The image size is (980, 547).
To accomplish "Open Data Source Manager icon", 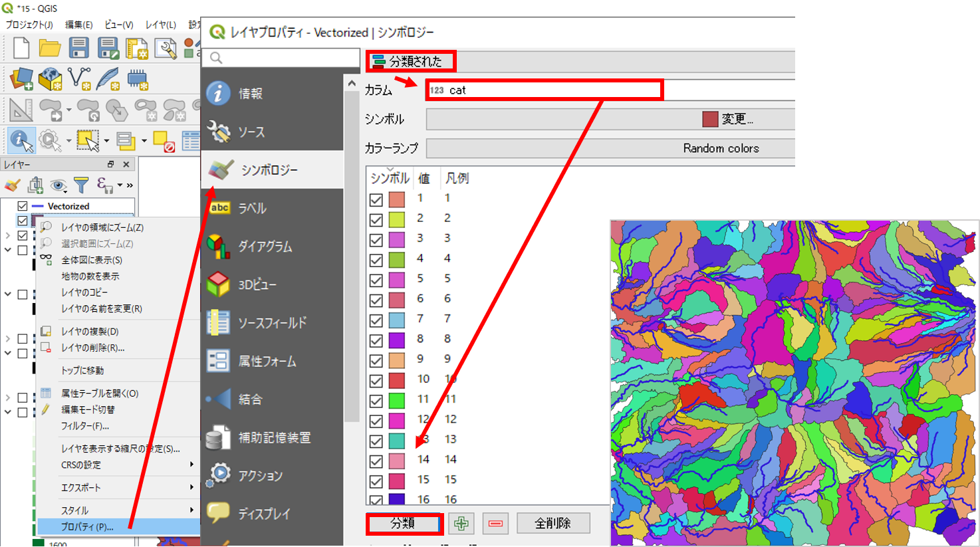I will click(x=22, y=79).
